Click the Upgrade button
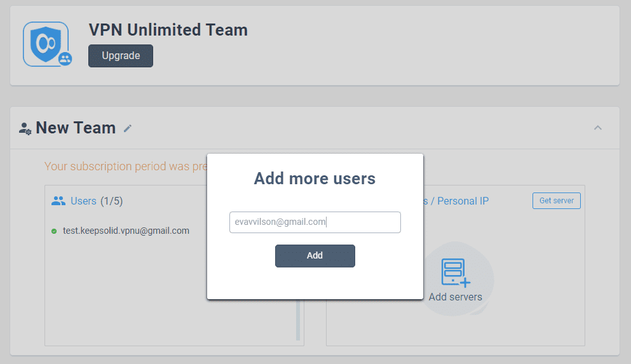The image size is (631, 364). tap(121, 56)
